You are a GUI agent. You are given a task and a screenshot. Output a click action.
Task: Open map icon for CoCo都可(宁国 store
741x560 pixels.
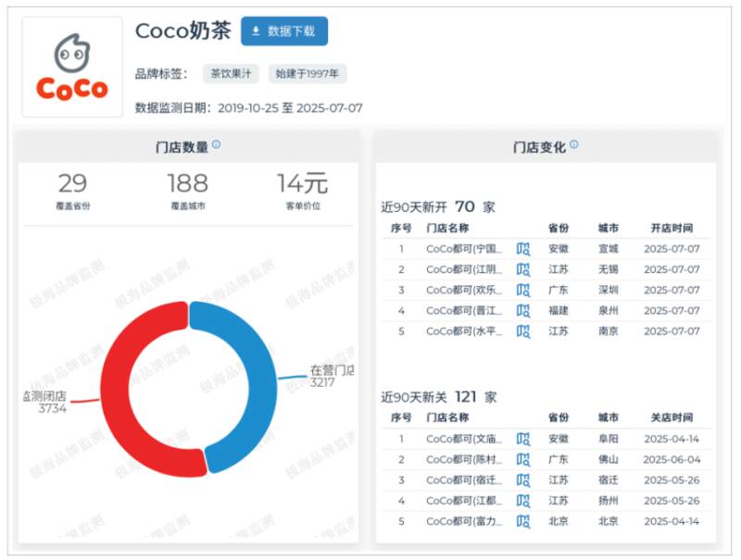click(x=523, y=249)
